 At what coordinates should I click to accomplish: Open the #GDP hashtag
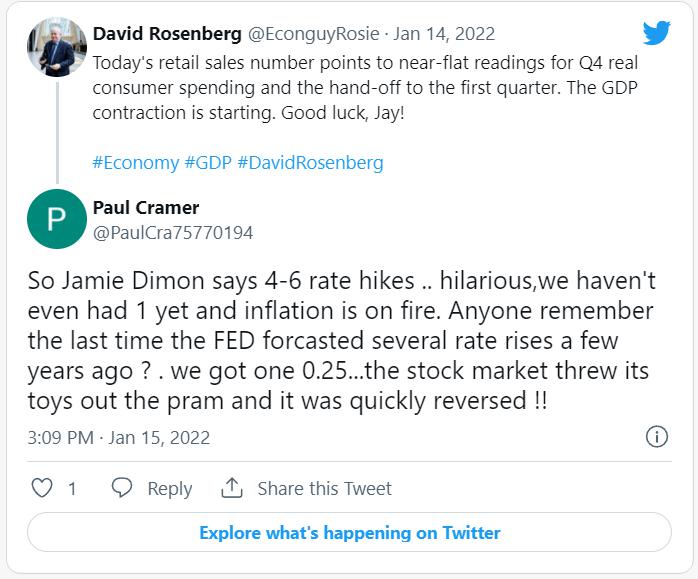tap(208, 162)
